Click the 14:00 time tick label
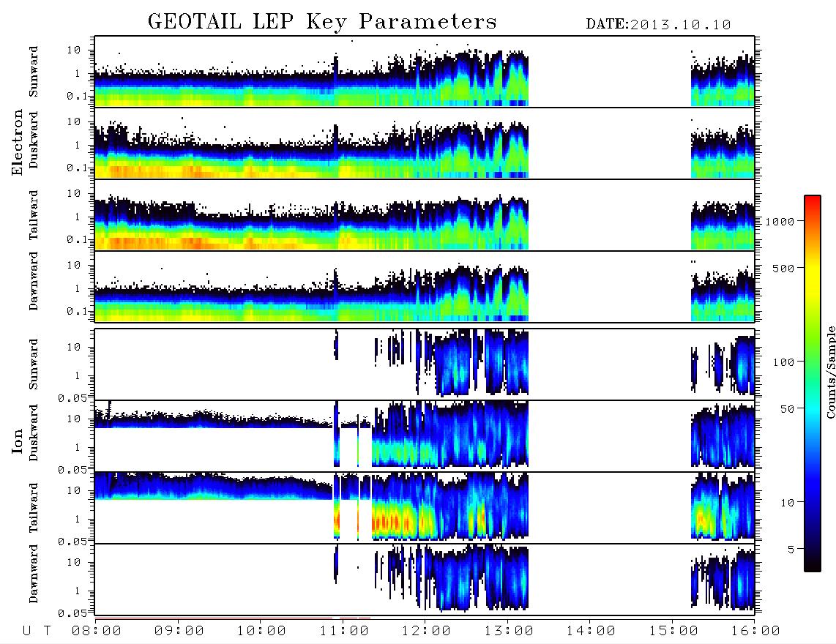This screenshot has height=644, width=836. pos(591,632)
